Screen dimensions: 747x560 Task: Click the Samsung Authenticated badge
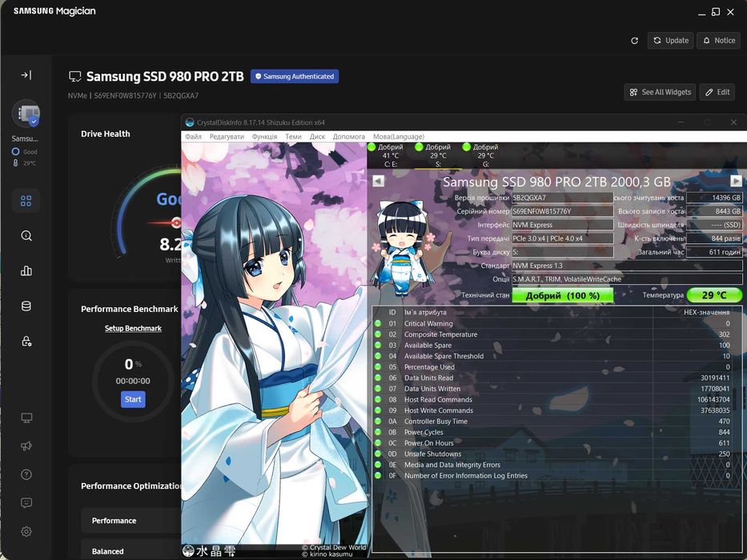point(295,76)
